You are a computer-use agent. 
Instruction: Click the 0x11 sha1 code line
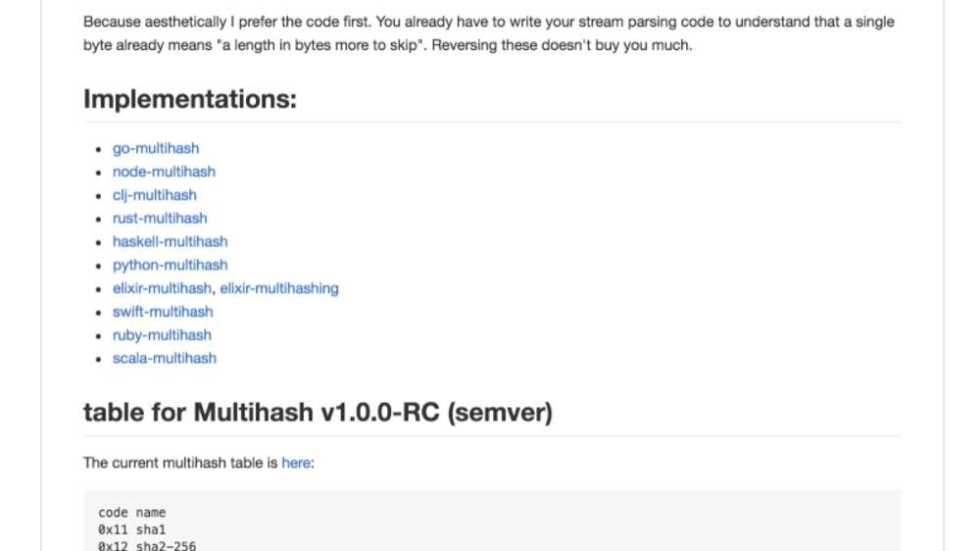[132, 529]
